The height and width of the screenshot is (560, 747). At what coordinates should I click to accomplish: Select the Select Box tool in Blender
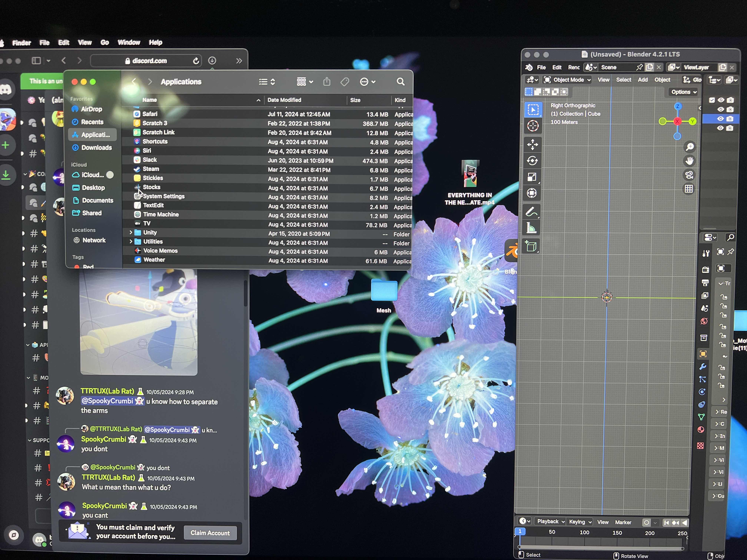click(533, 110)
